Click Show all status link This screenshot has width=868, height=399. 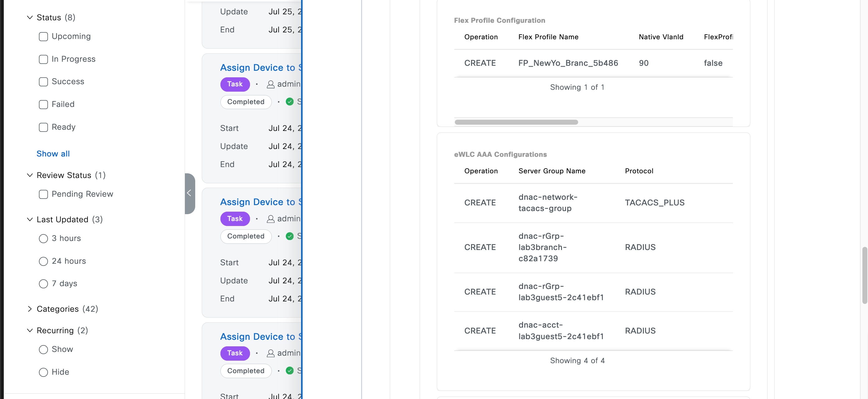coord(53,154)
